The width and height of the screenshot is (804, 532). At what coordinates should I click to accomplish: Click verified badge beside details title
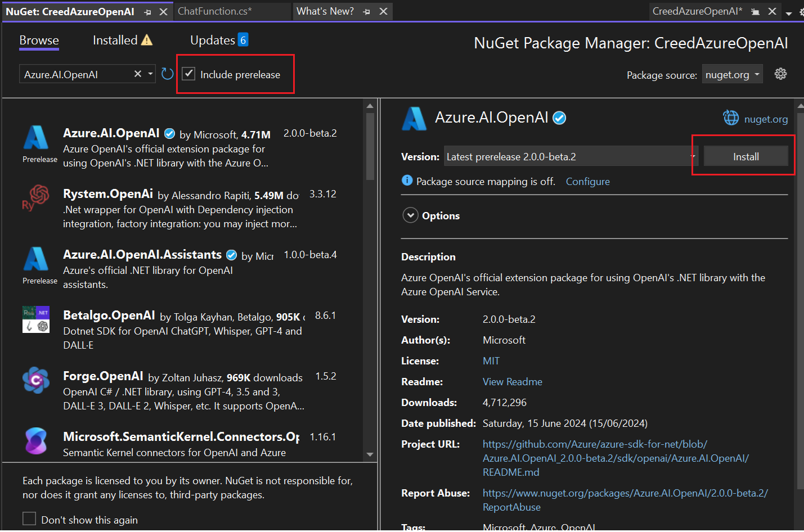tap(559, 118)
